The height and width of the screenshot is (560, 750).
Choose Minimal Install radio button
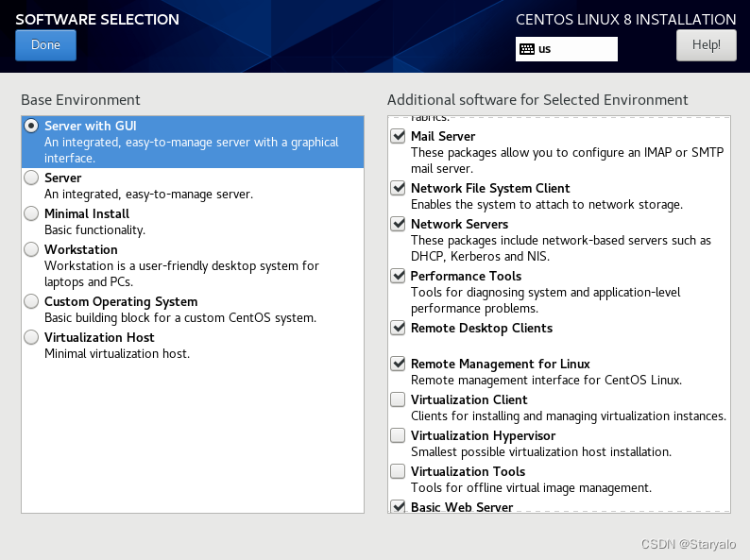[31, 213]
